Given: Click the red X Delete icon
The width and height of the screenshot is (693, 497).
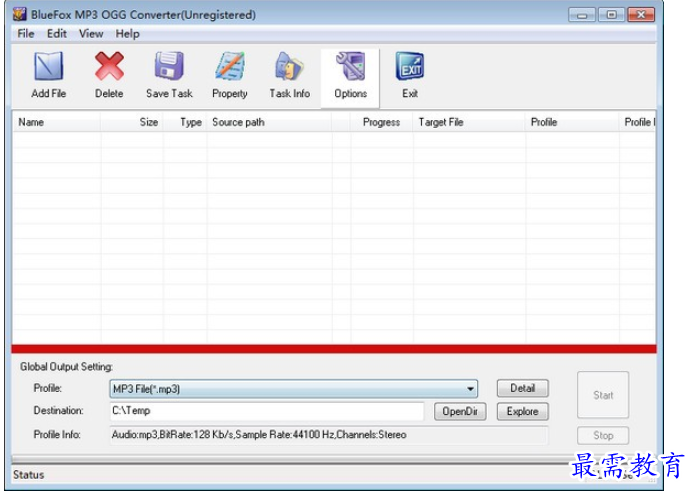Looking at the screenshot, I should click(109, 66).
